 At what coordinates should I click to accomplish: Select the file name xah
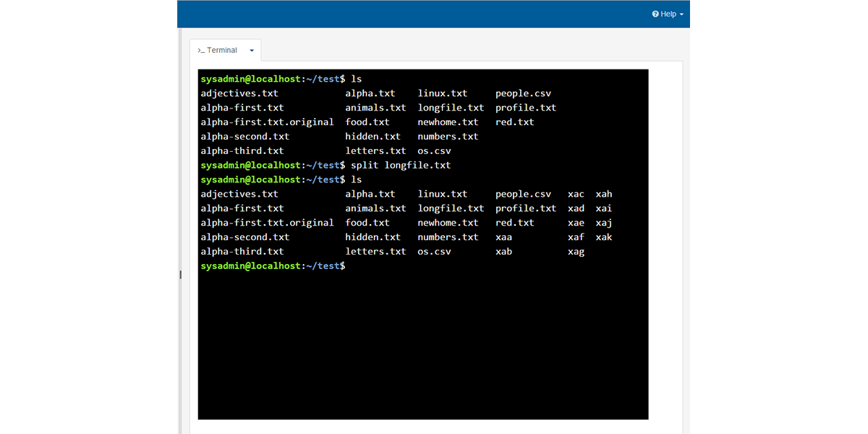(x=604, y=194)
